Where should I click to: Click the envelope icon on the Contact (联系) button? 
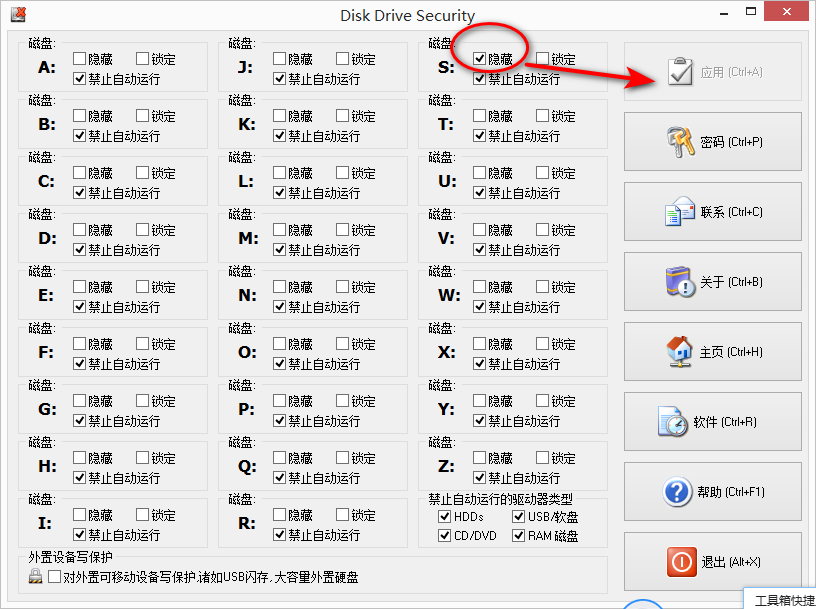click(x=680, y=211)
